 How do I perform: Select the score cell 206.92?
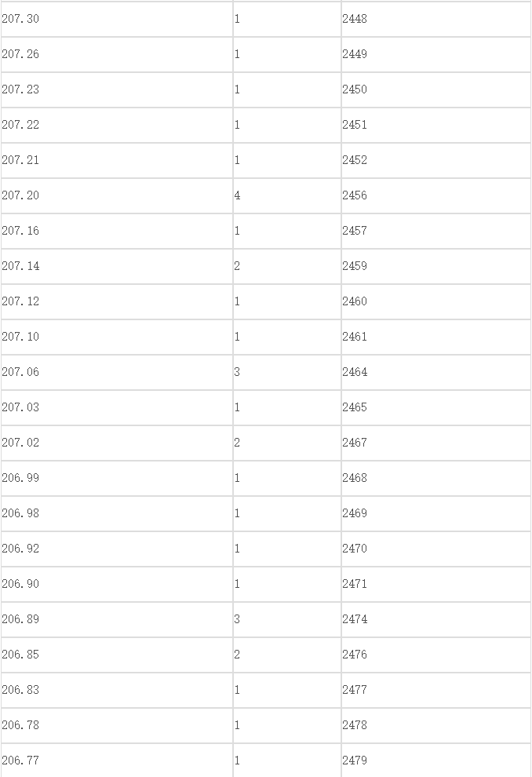(x=117, y=549)
